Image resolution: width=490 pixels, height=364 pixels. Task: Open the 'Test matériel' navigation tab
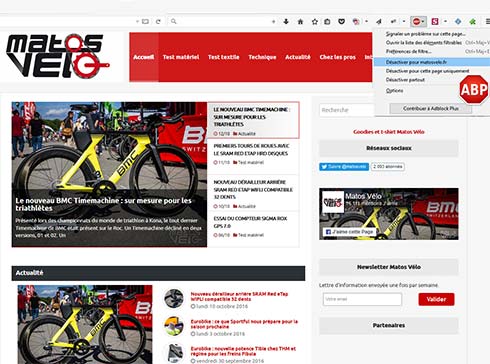point(181,57)
